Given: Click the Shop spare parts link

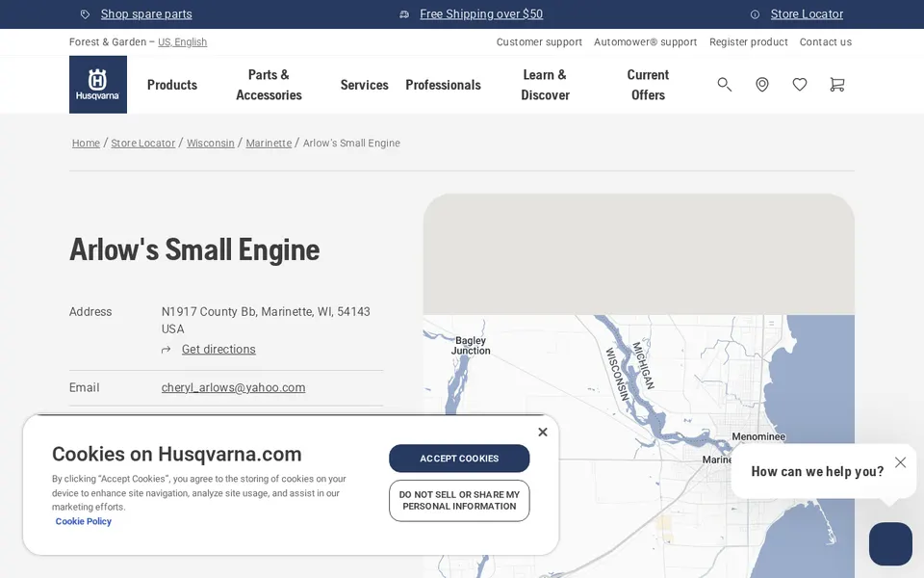Looking at the screenshot, I should pos(146,14).
